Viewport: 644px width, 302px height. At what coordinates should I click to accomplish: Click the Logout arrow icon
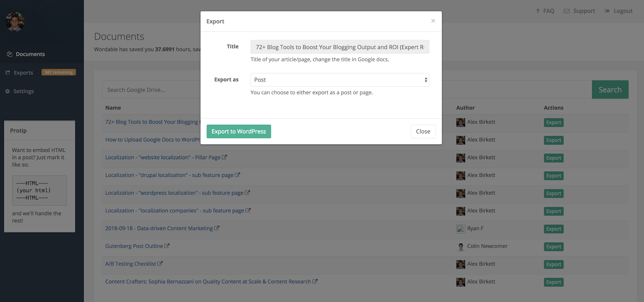click(607, 11)
